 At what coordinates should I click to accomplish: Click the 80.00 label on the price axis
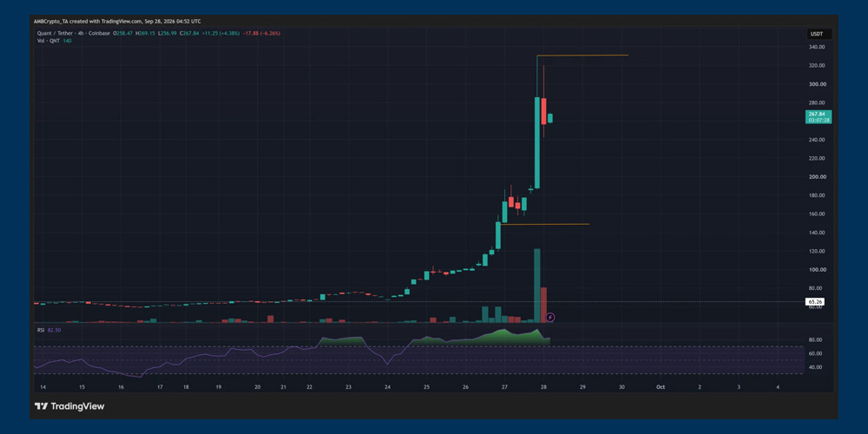pyautogui.click(x=817, y=288)
